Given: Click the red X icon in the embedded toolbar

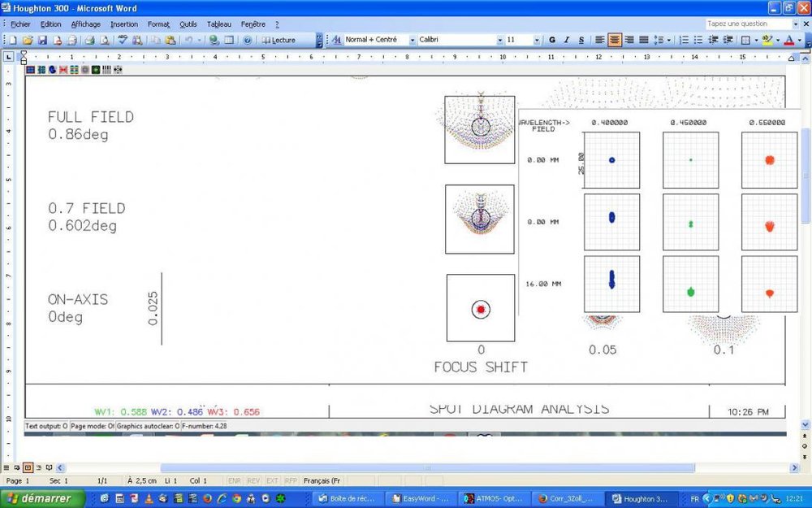Looking at the screenshot, I should 63,69.
